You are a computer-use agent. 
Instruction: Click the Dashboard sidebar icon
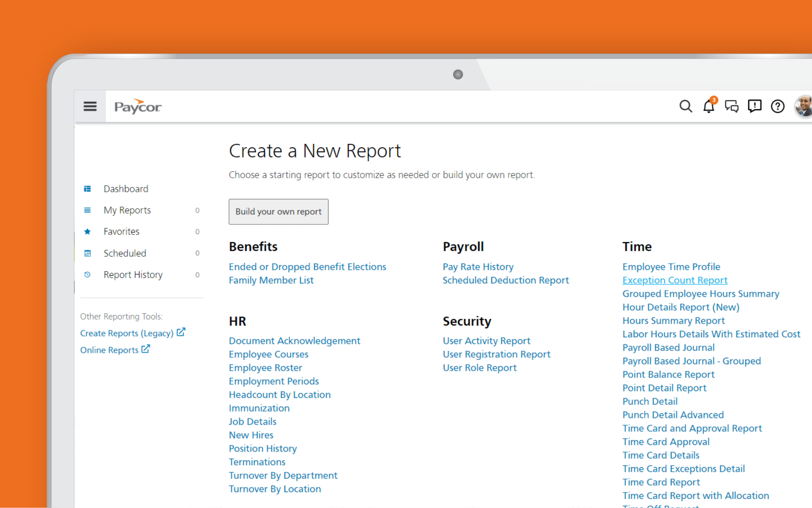click(x=87, y=189)
